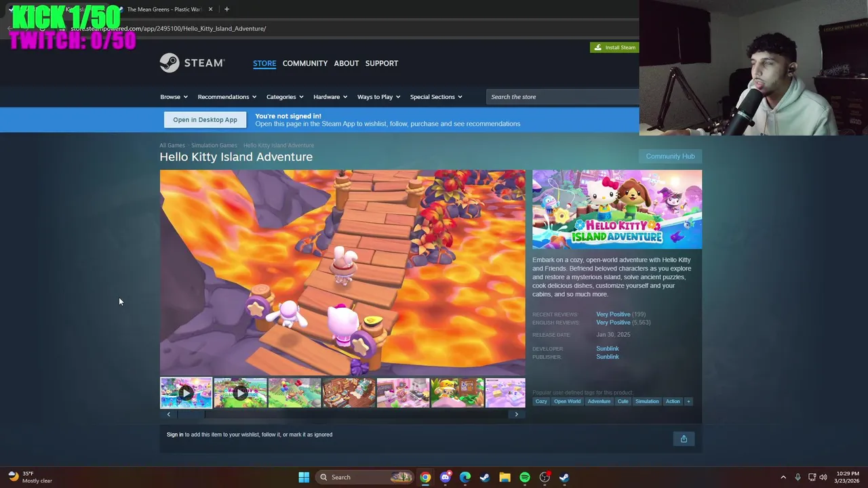This screenshot has width=868, height=488.
Task: Click the browser address bar URL
Action: coord(168,28)
